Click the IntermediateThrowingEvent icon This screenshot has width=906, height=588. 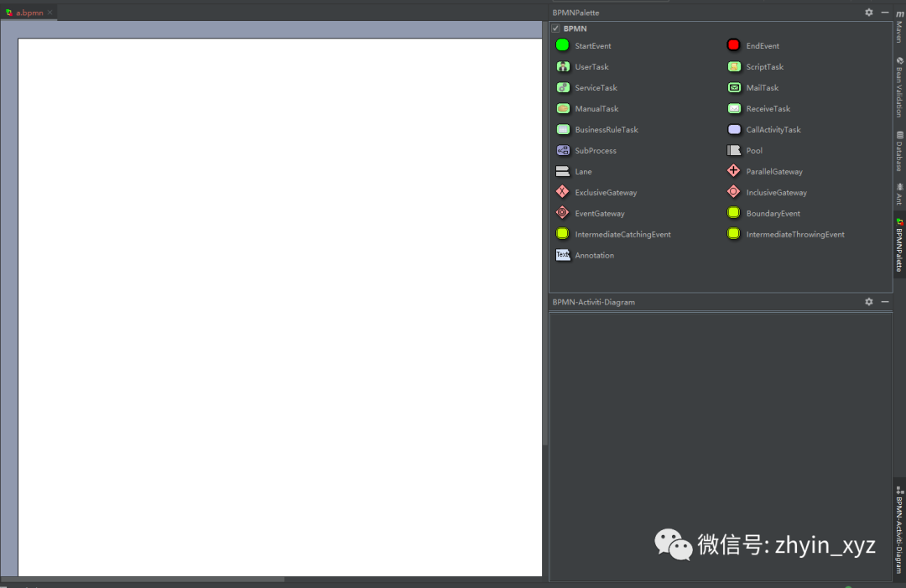coord(733,233)
